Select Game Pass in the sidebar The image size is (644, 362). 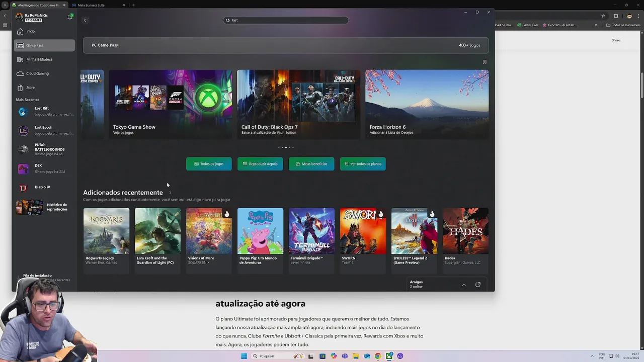(44, 45)
